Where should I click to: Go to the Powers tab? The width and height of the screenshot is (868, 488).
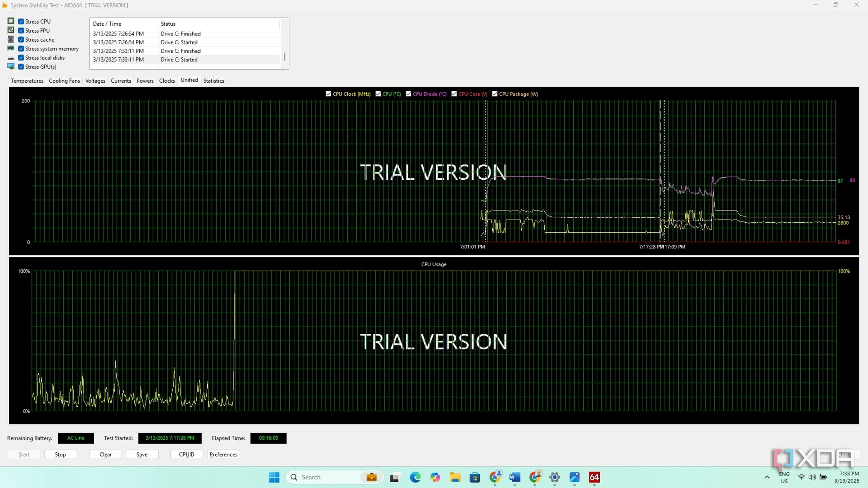tap(145, 81)
